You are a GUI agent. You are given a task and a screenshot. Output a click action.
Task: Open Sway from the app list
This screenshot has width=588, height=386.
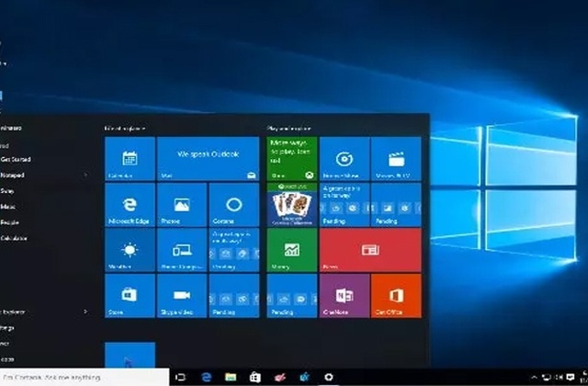[x=7, y=191]
